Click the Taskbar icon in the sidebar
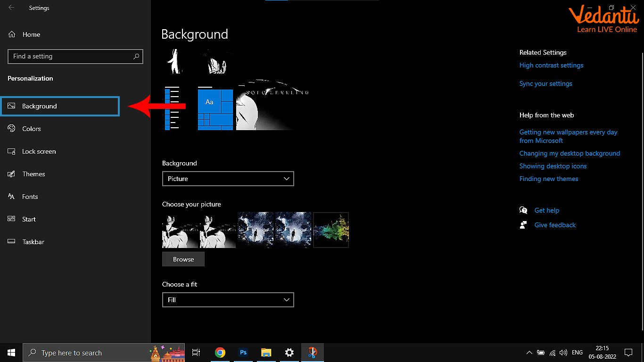Viewport: 644px width, 362px height. pos(12,242)
